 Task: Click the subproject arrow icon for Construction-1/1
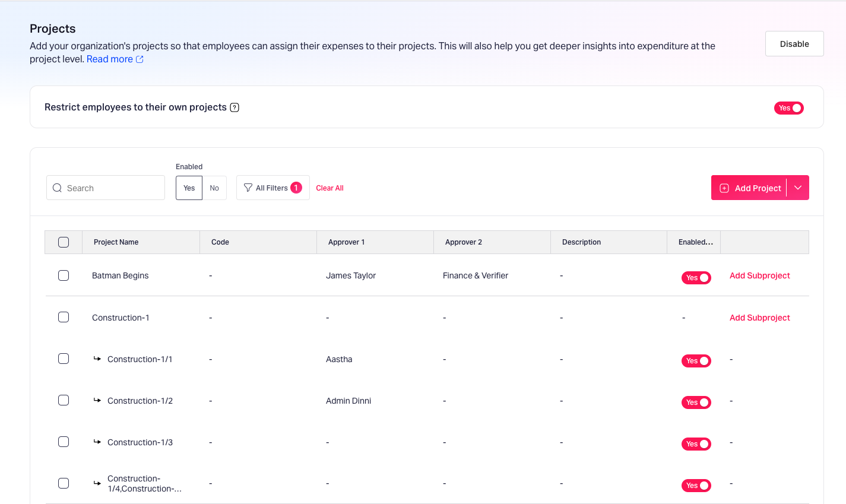97,359
